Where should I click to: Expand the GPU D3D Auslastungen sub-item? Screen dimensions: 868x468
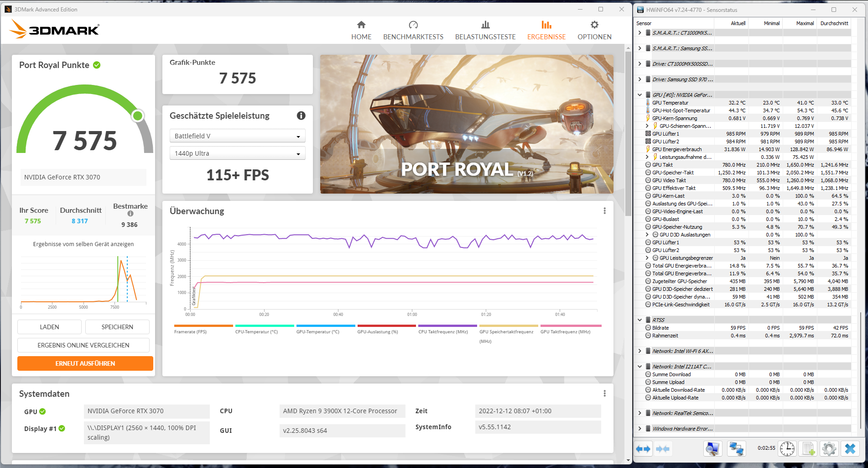pos(647,235)
